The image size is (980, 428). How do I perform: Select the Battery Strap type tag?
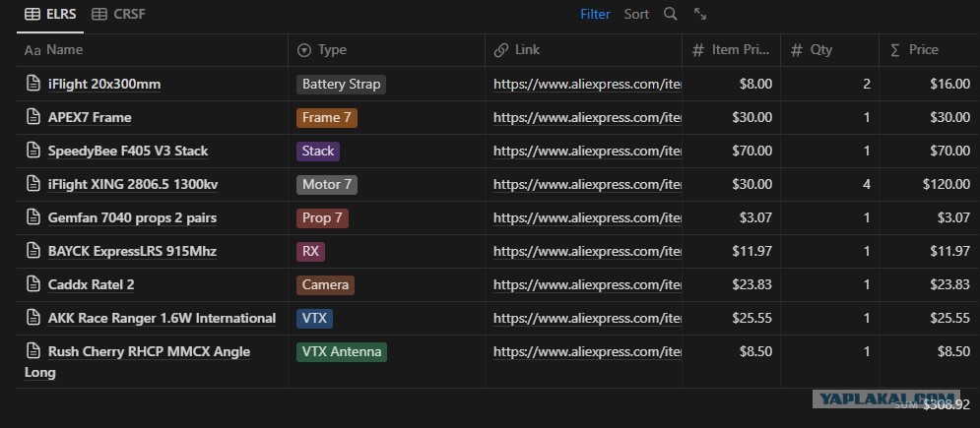[341, 85]
